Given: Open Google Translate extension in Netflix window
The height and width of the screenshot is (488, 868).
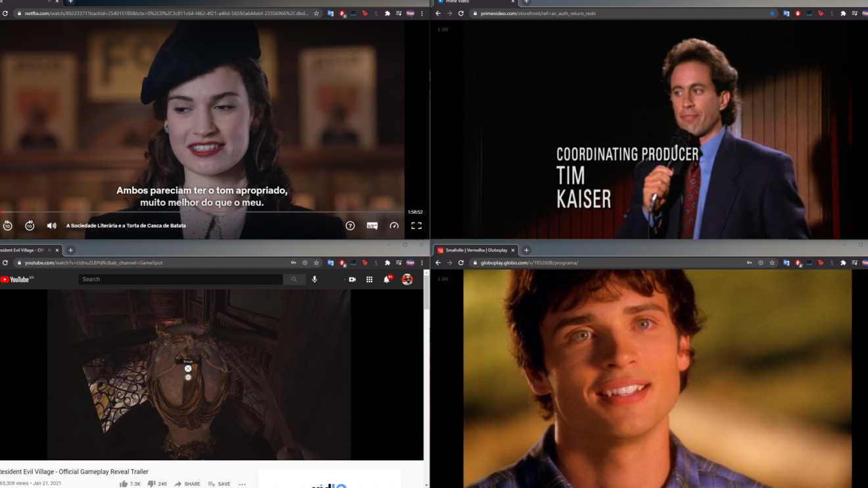Looking at the screenshot, I should [331, 13].
